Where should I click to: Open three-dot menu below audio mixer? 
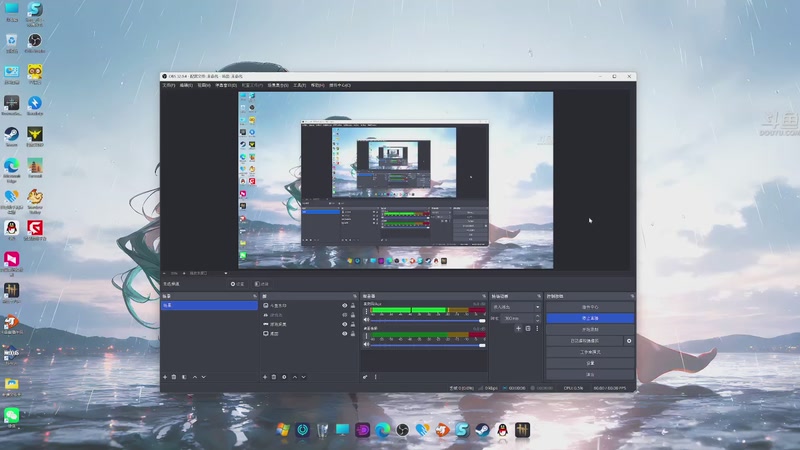coord(376,377)
